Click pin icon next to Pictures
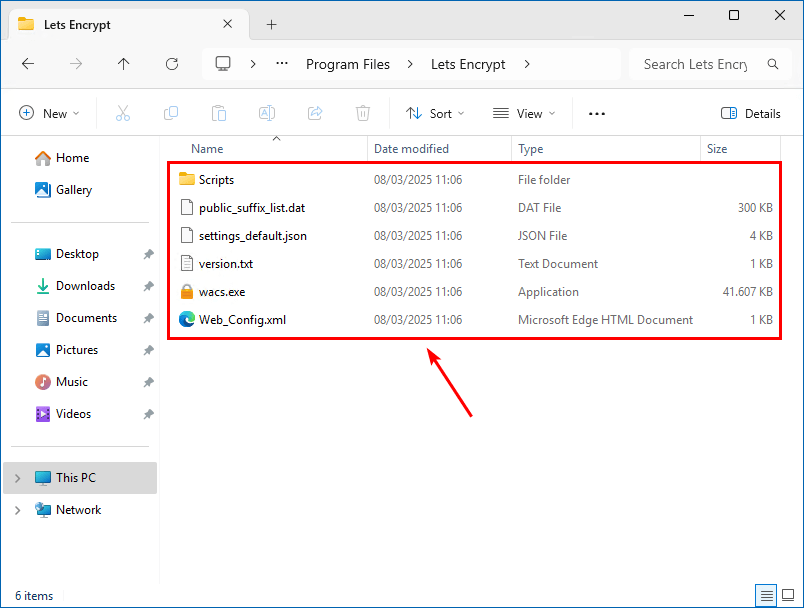The image size is (804, 608). pos(148,350)
